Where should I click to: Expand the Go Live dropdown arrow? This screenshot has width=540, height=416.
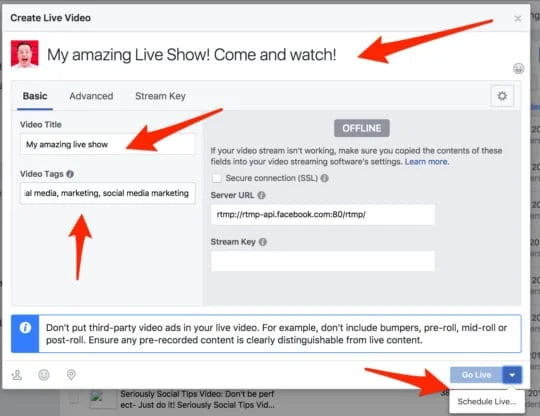pyautogui.click(x=512, y=375)
